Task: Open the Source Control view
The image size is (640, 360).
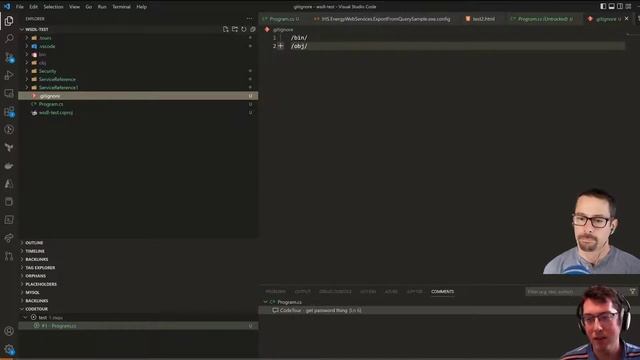Action: point(9,57)
